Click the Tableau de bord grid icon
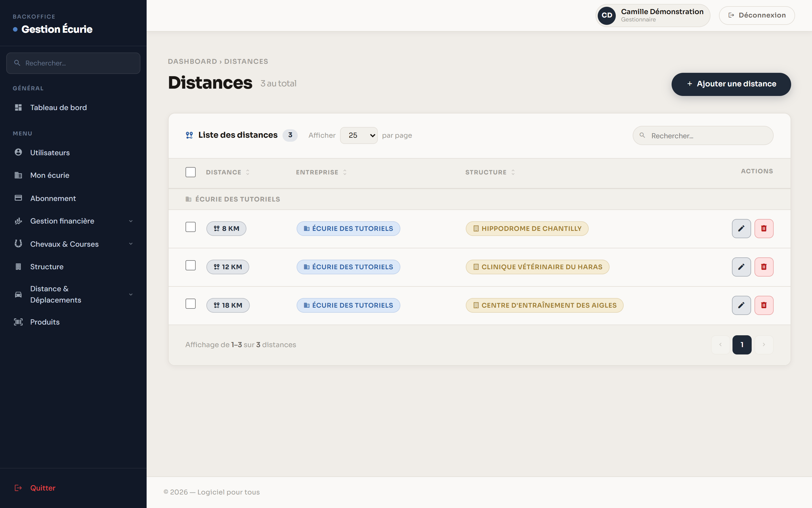812x508 pixels. pos(18,108)
